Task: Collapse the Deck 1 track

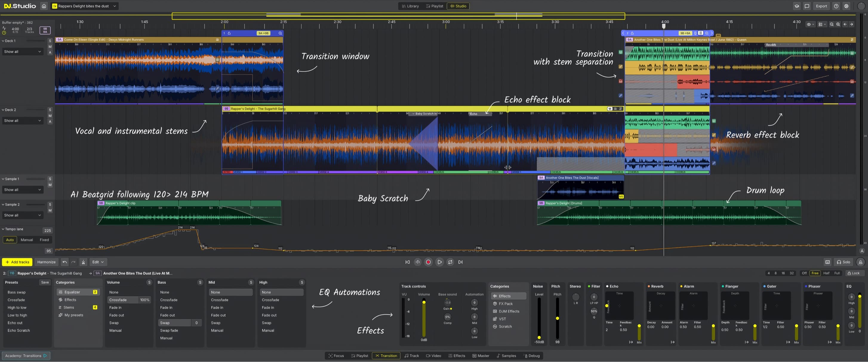Action: tap(3, 41)
